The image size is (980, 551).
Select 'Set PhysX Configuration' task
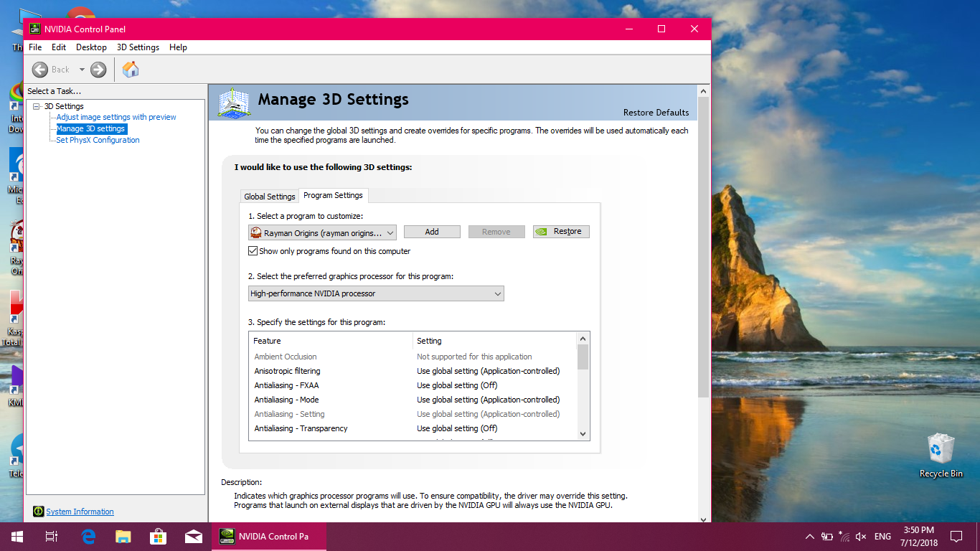pos(98,140)
